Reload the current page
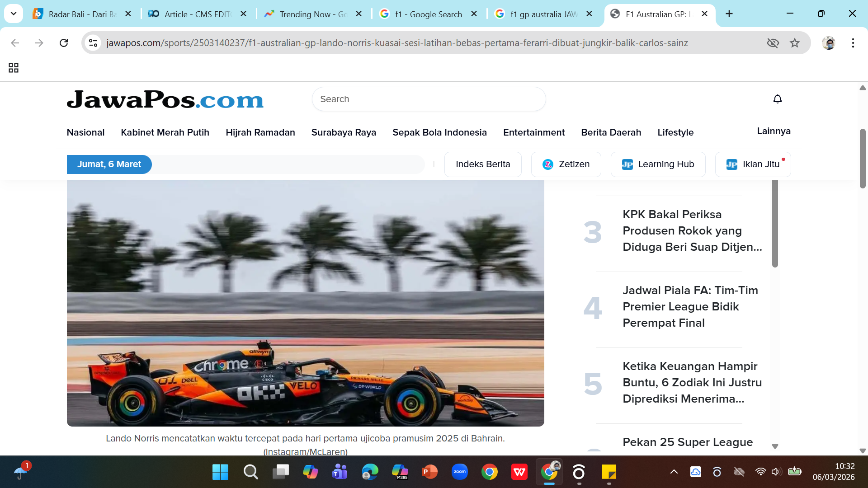This screenshot has height=488, width=868. [x=64, y=43]
